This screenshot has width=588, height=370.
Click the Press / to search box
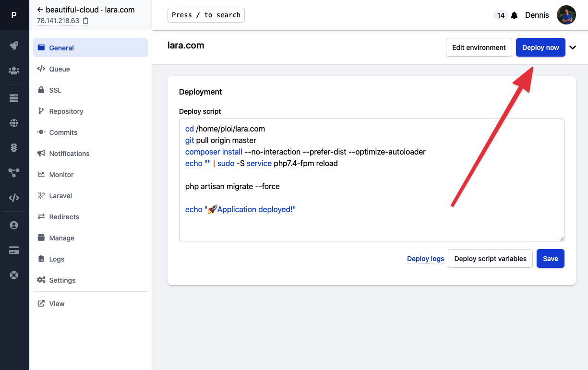tap(206, 15)
